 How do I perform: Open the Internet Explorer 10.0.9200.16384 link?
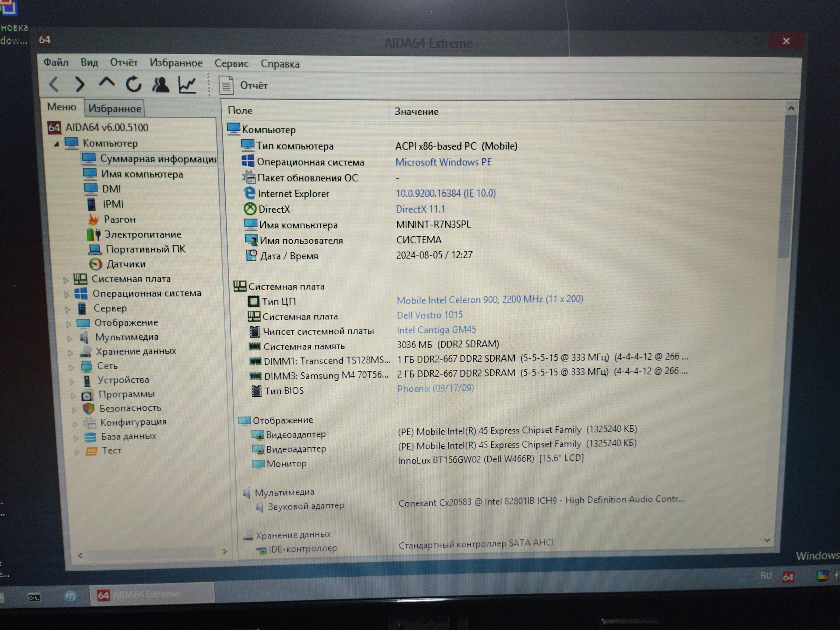[x=445, y=193]
